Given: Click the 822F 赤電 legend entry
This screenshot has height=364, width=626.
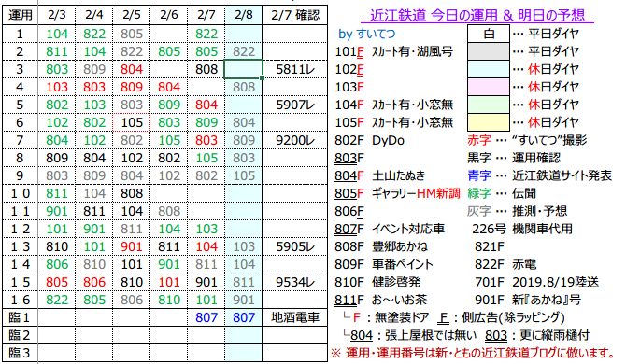Looking at the screenshot, I should (505, 264).
